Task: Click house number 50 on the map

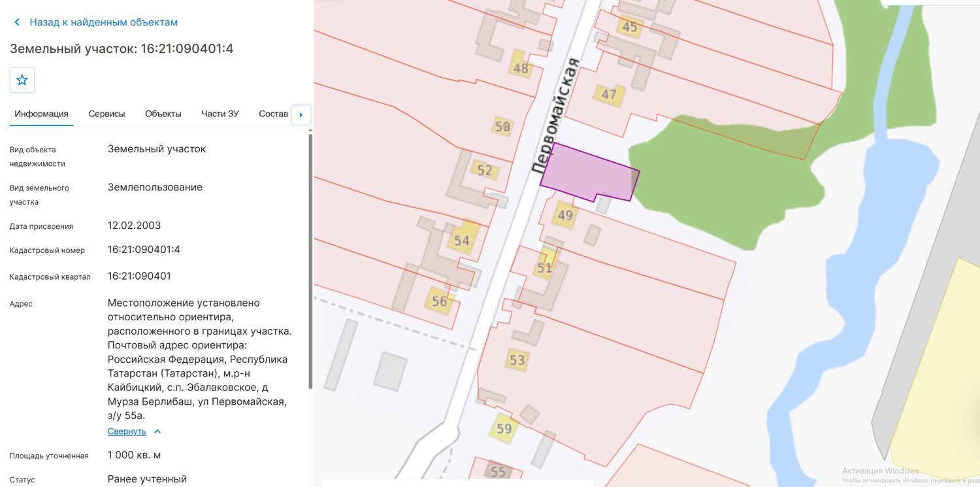Action: click(502, 127)
